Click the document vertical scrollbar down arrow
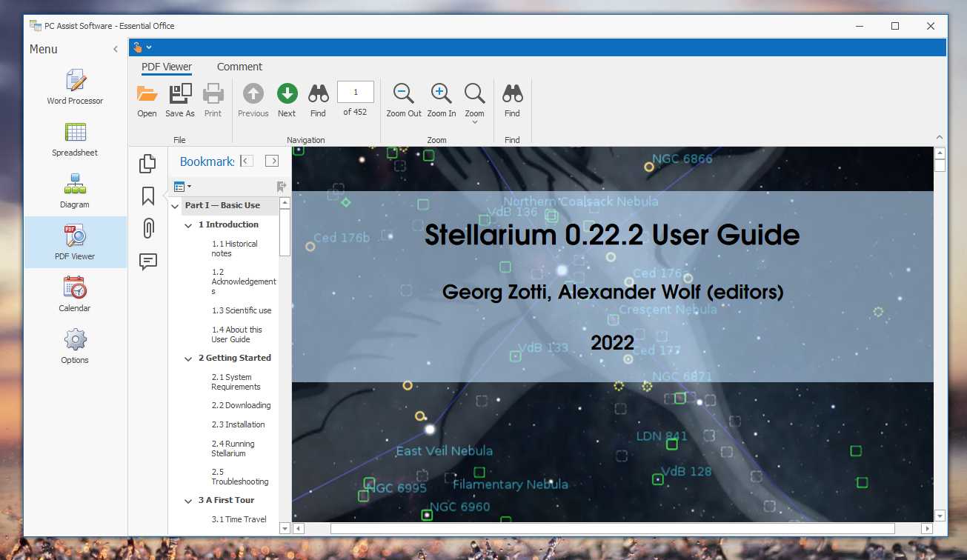The width and height of the screenshot is (967, 560). [940, 516]
